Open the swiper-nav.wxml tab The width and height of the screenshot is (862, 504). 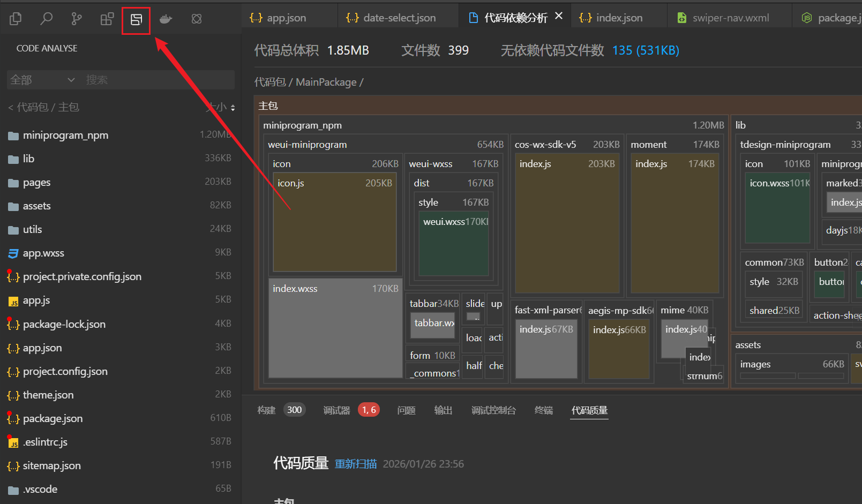(x=730, y=18)
